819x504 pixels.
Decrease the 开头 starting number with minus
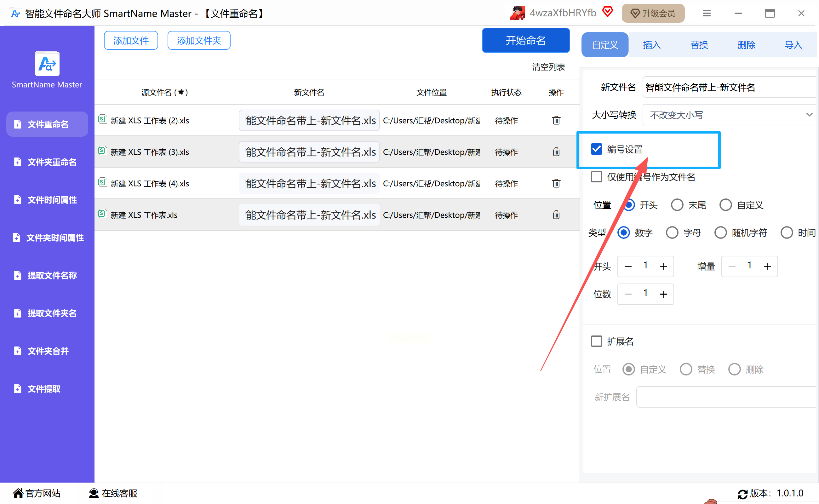628,266
